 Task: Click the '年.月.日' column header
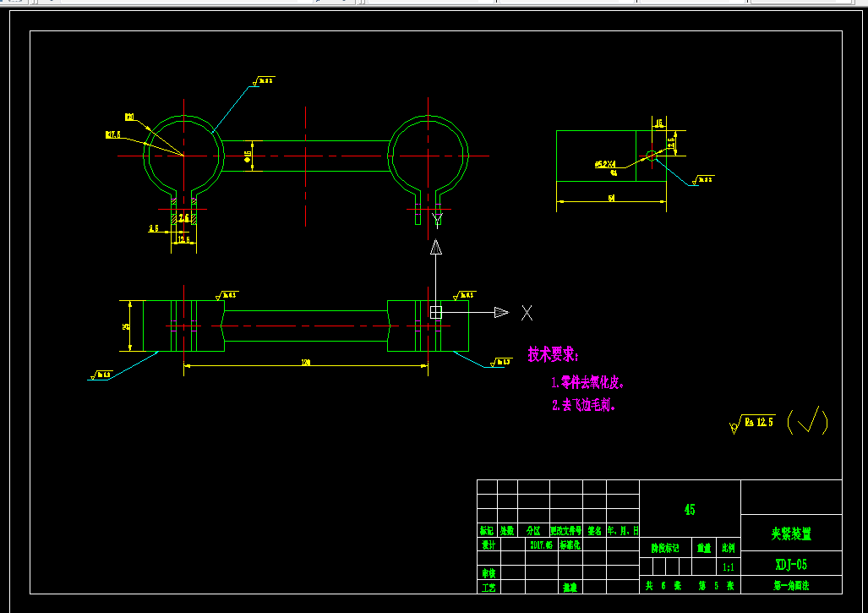pyautogui.click(x=623, y=530)
